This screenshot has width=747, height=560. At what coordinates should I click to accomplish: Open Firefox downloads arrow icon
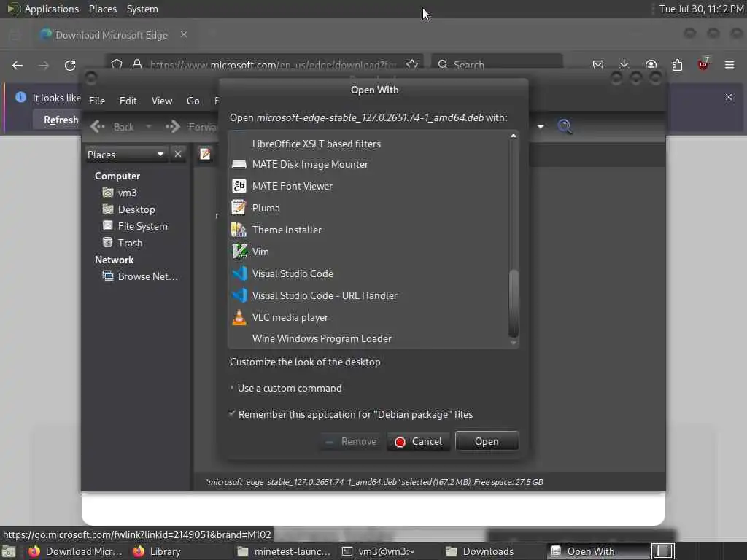624,64
